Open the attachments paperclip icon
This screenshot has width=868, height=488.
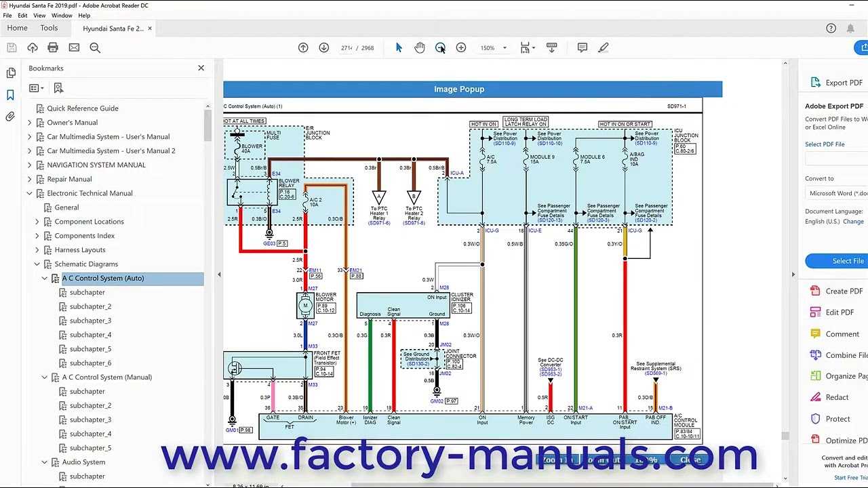pos(11,117)
